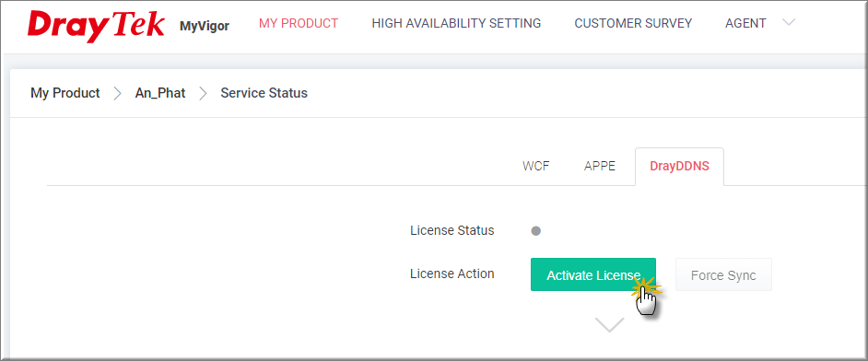Click the DrayTek logo
This screenshot has height=361, width=868.
coord(96,26)
